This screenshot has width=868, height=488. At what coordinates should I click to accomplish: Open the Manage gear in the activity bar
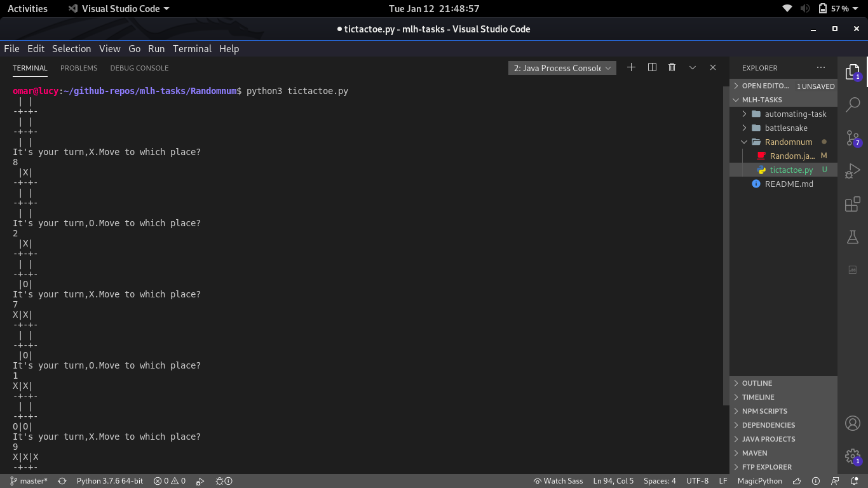coord(853,456)
